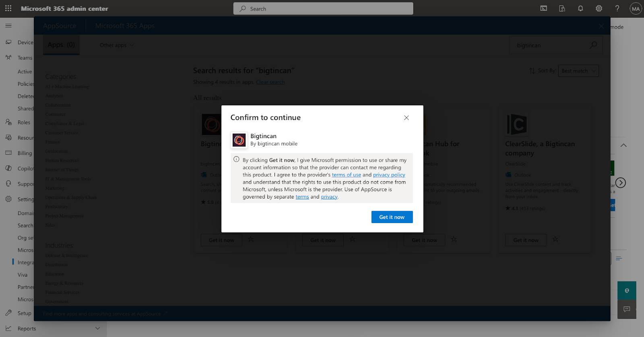The image size is (644, 337).
Task: Open the notifications bell
Action: pos(580,8)
